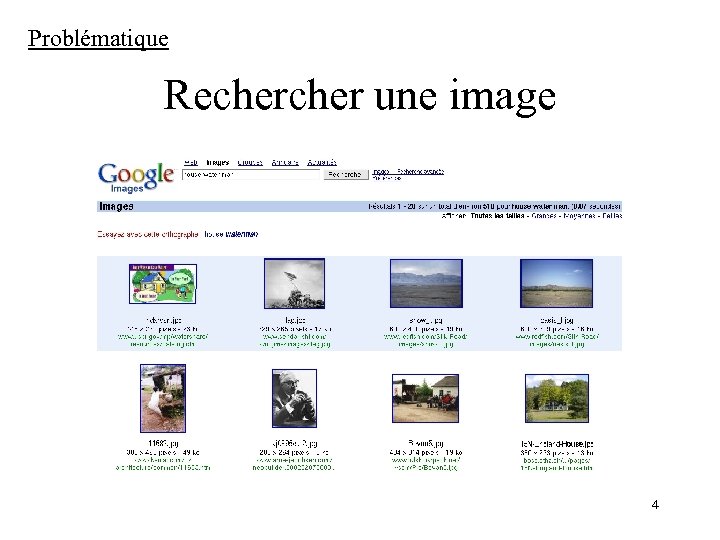
Task: Filter results to Grandes size
Action: point(544,216)
